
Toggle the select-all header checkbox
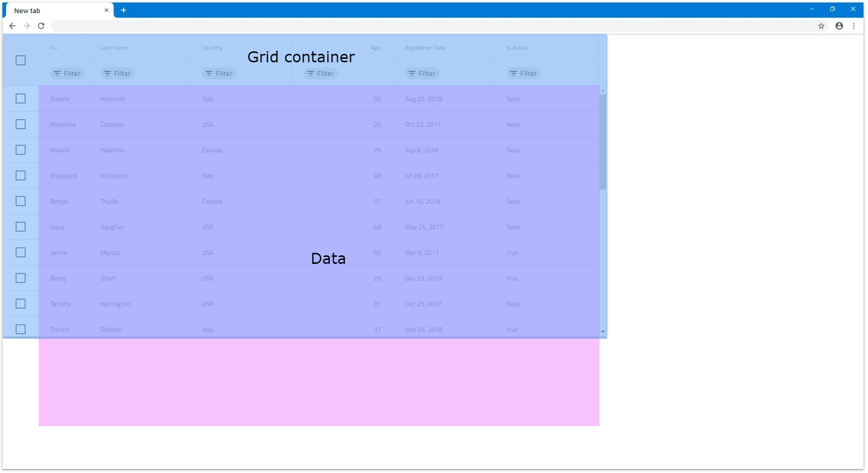21,60
